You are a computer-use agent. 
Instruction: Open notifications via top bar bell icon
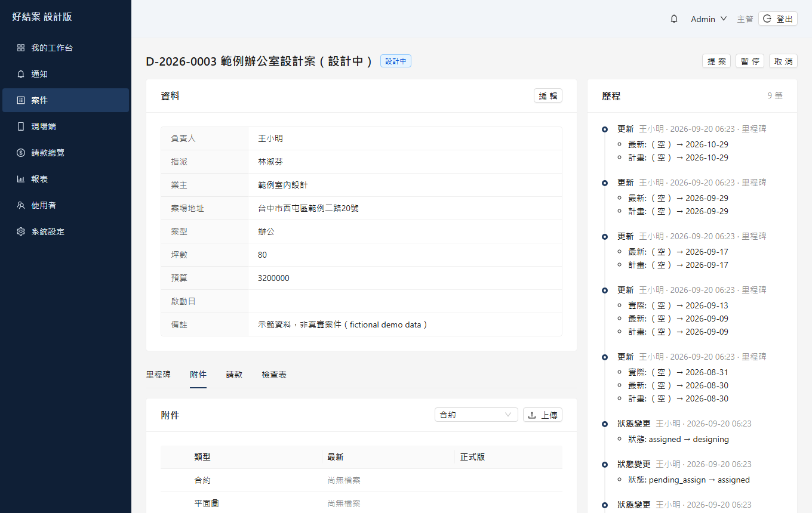[674, 19]
